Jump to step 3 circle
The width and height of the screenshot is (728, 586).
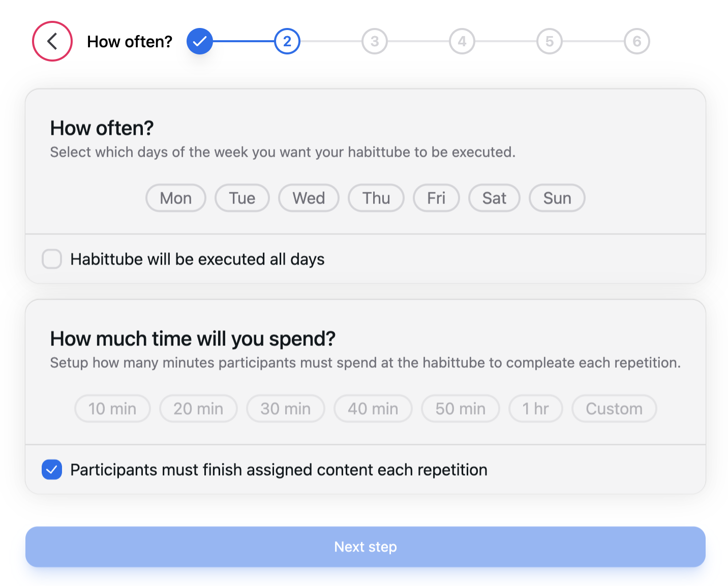[375, 41]
